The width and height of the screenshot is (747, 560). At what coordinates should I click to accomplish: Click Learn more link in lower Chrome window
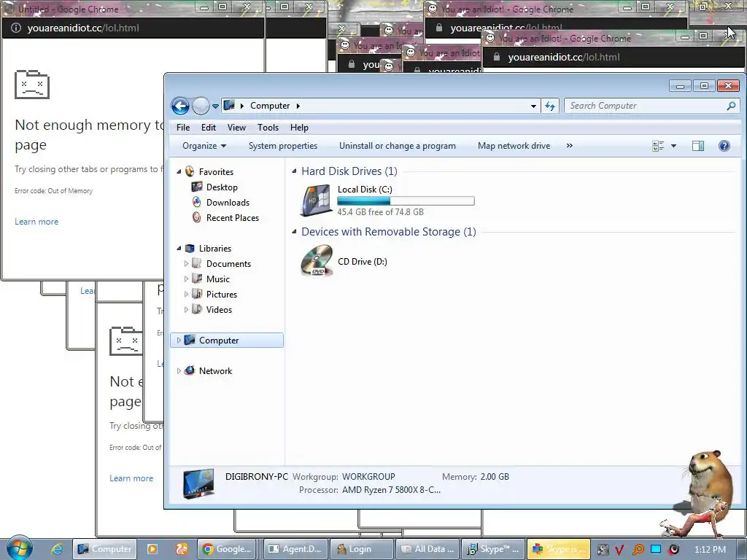[131, 478]
